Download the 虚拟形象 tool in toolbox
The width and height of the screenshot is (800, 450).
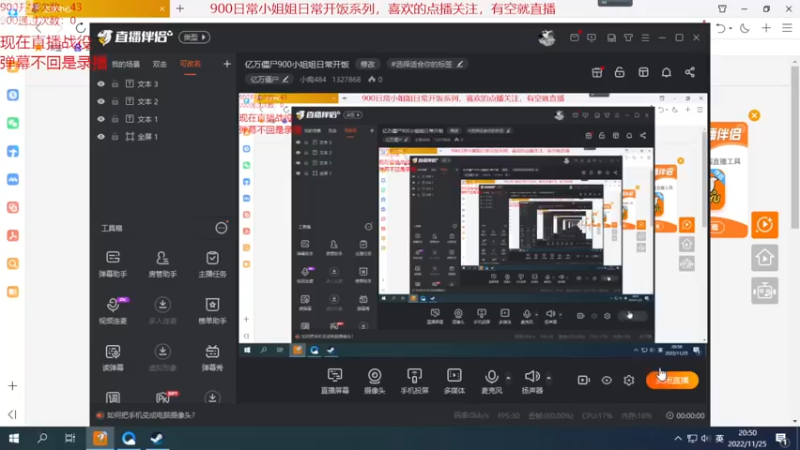(162, 357)
